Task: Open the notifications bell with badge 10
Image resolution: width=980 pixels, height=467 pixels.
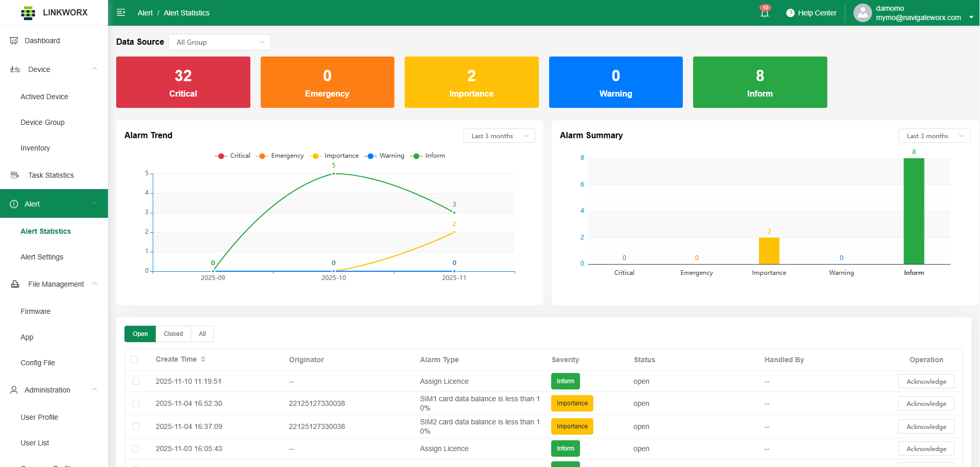Action: pos(764,13)
